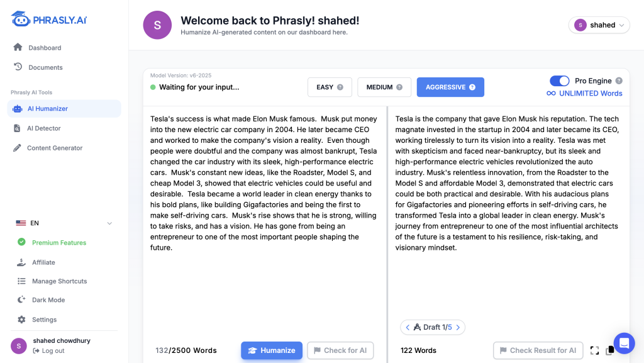The image size is (644, 363).
Task: Click inside the input text area
Action: (264, 283)
